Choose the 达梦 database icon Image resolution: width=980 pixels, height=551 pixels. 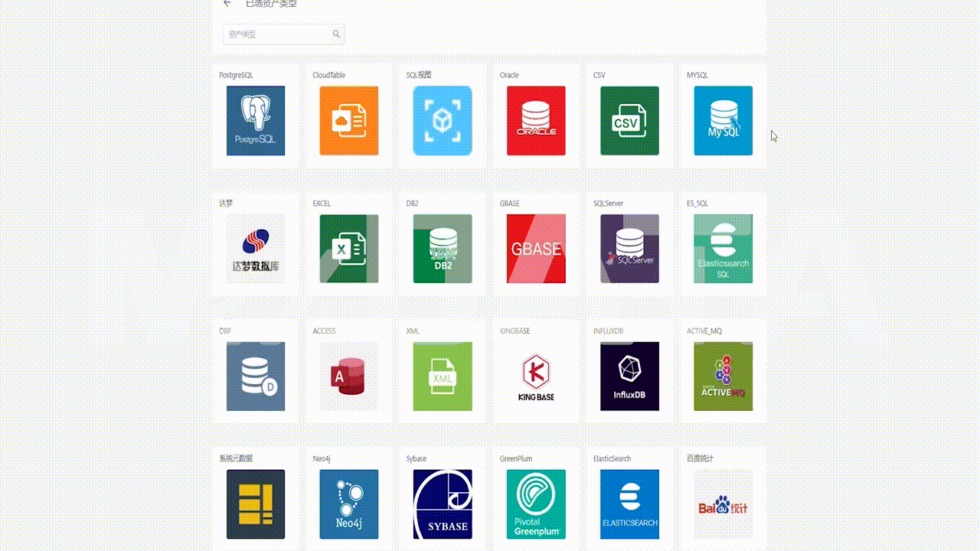click(256, 249)
